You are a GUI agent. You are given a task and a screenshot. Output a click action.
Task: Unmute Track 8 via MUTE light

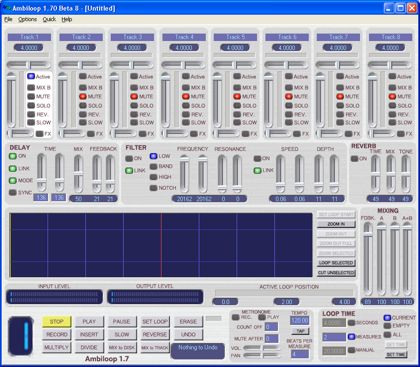point(392,96)
